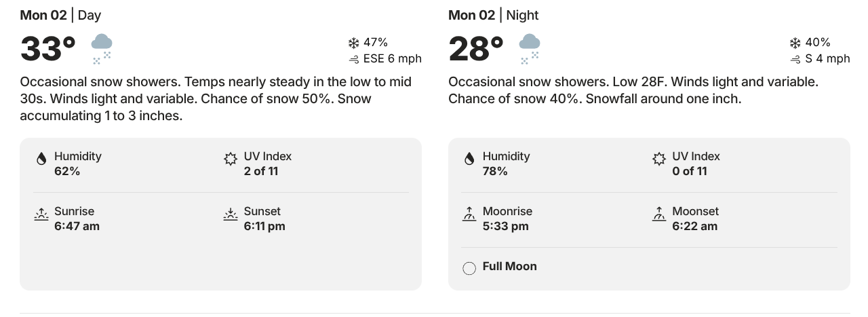Screen dimensions: 868x317
Task: Click the snowflake icon beside 47%
Action: pyautogui.click(x=353, y=43)
